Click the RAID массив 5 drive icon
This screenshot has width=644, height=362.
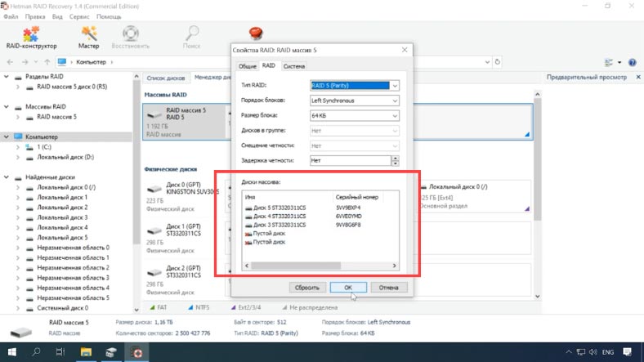(154, 115)
